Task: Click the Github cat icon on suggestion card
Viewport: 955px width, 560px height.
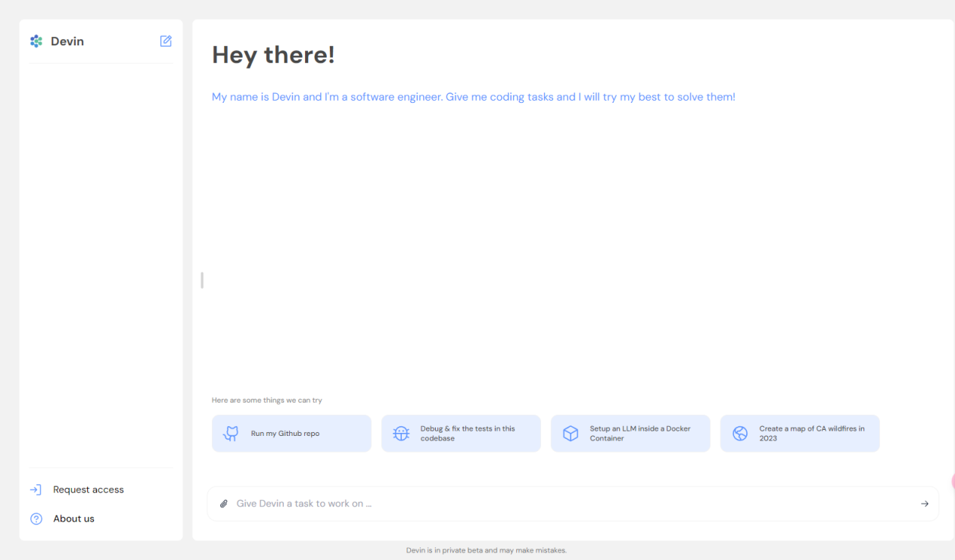Action: 232,434
